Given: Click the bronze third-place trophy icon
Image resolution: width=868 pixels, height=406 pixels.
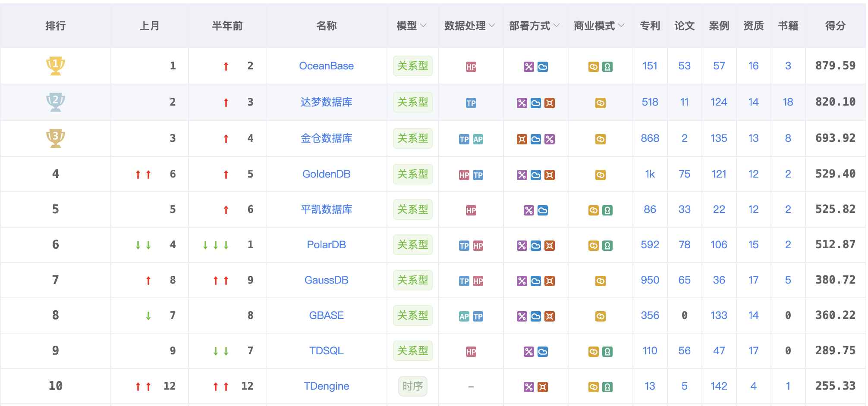Looking at the screenshot, I should [x=56, y=138].
